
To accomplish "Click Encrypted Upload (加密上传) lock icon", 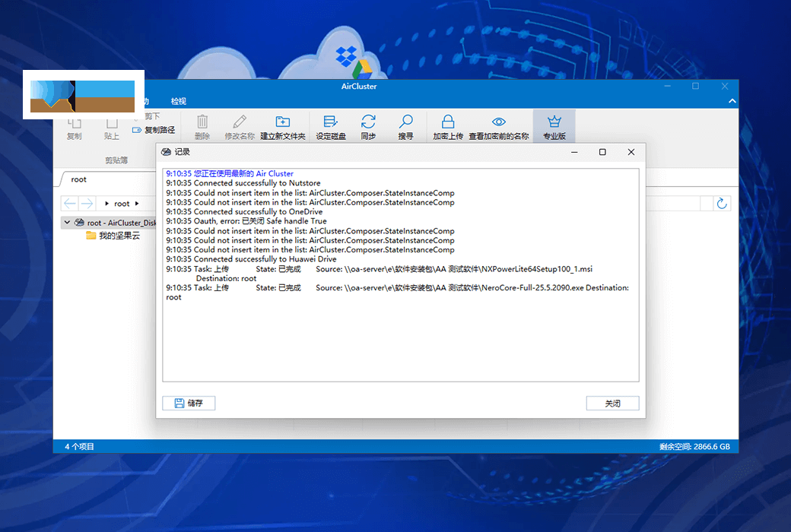I will pyautogui.click(x=448, y=127).
